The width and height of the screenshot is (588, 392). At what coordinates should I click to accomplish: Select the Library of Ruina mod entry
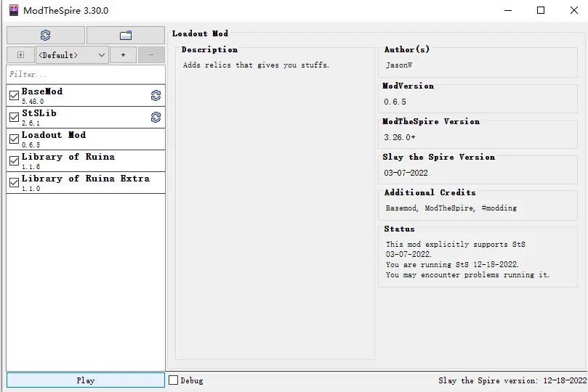pos(68,158)
